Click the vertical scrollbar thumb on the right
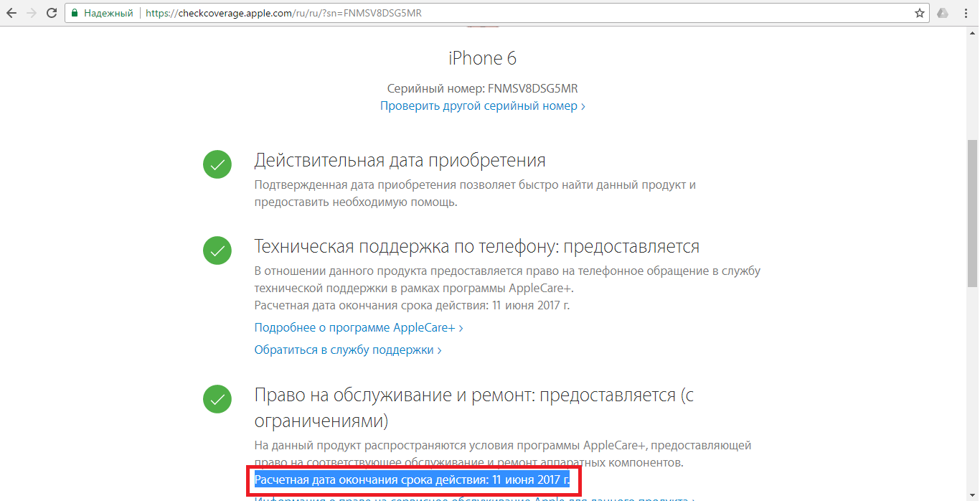 [974, 215]
